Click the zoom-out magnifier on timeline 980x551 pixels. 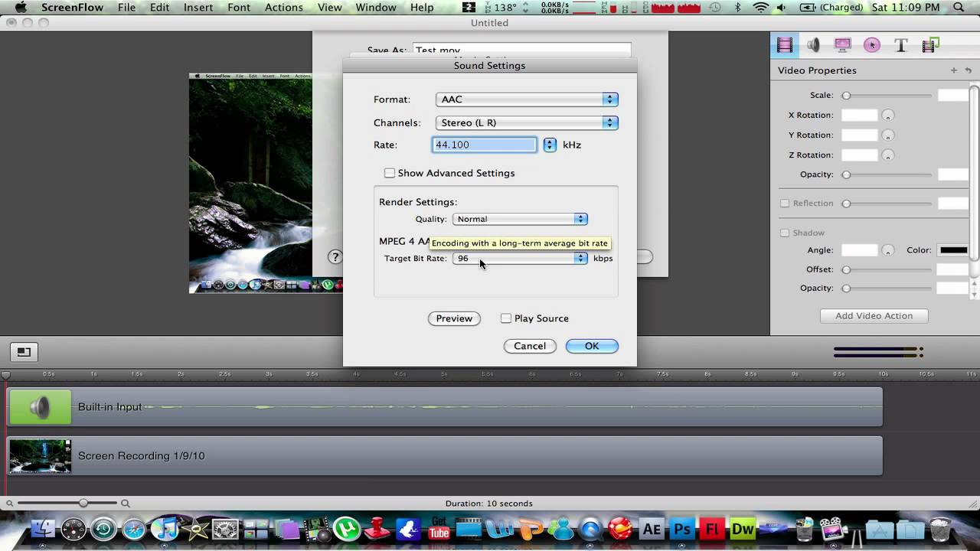(9, 504)
